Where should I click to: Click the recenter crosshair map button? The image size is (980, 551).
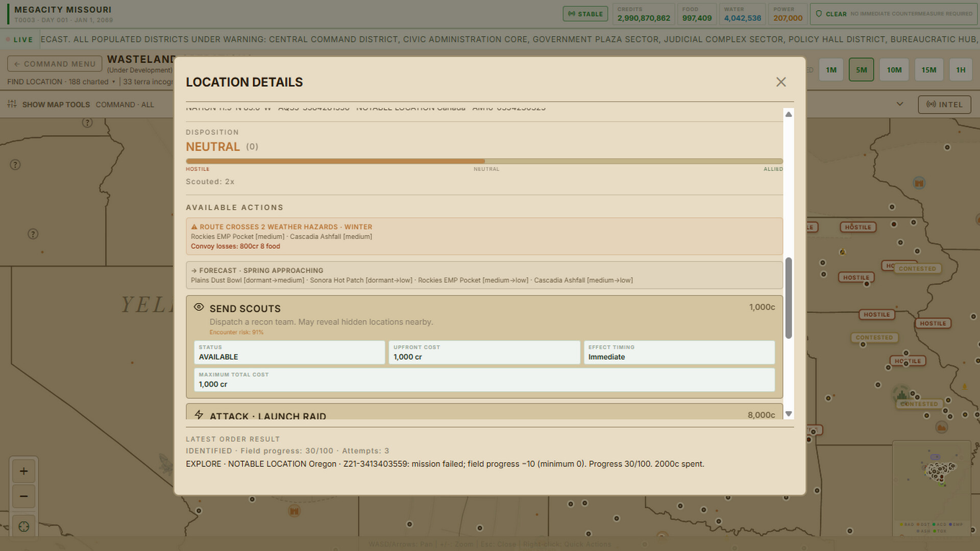23,527
